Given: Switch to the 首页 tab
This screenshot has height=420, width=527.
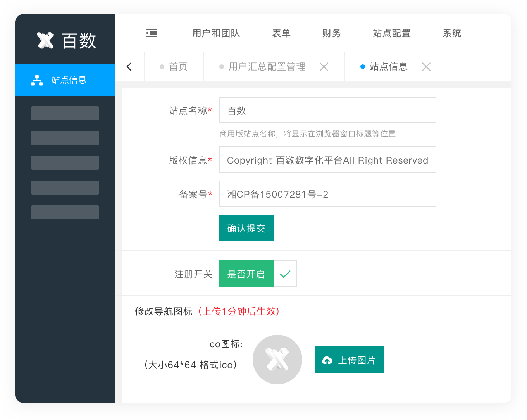Looking at the screenshot, I should click(x=178, y=66).
